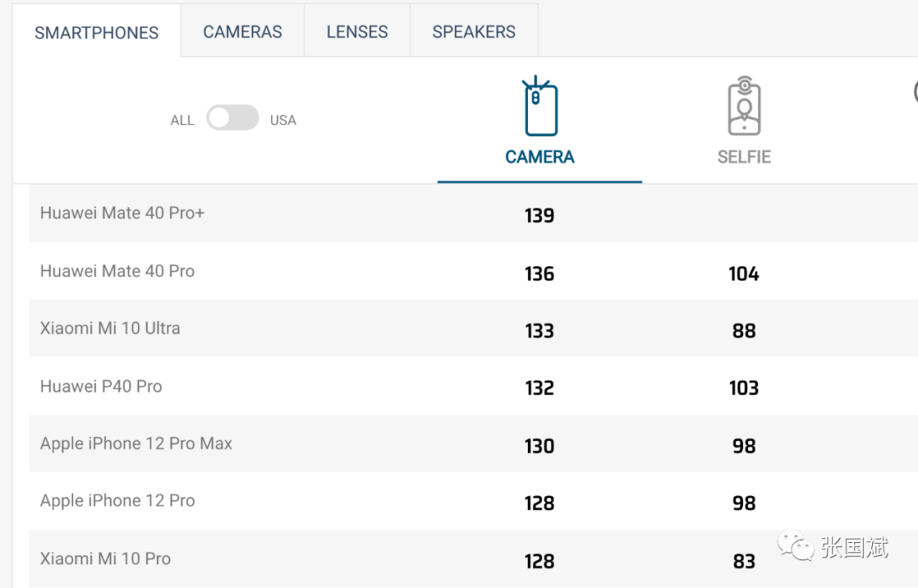Open Xiaomi Mi 10 Pro entry

pyautogui.click(x=105, y=558)
